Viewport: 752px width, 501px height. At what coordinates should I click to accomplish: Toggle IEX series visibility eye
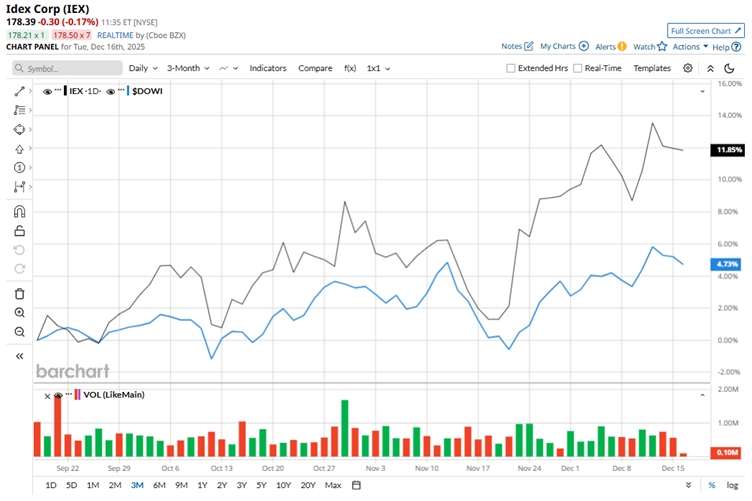click(47, 92)
